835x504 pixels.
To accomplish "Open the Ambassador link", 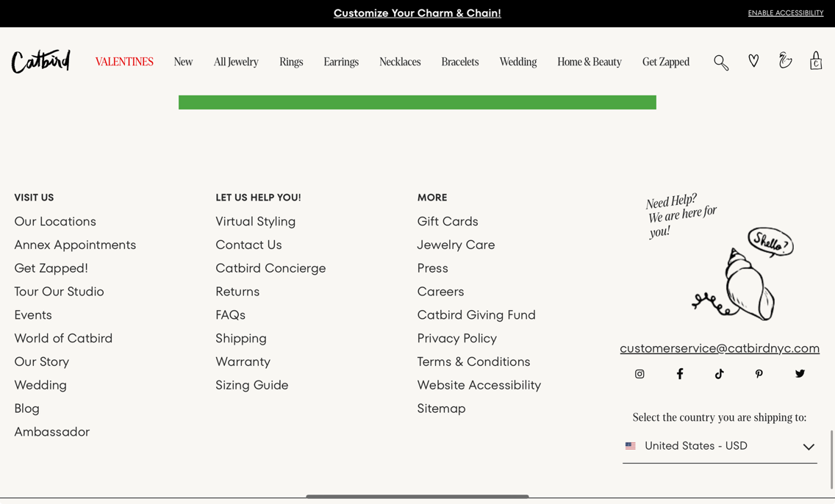I will (51, 432).
